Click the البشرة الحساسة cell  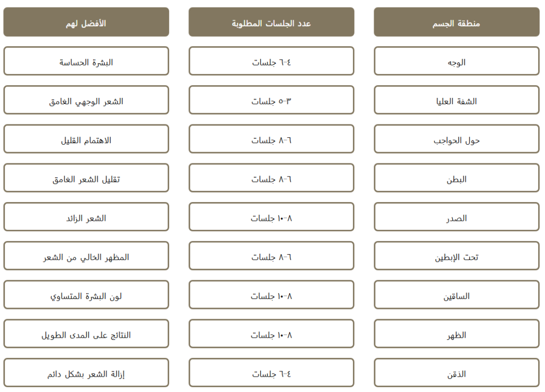click(86, 61)
